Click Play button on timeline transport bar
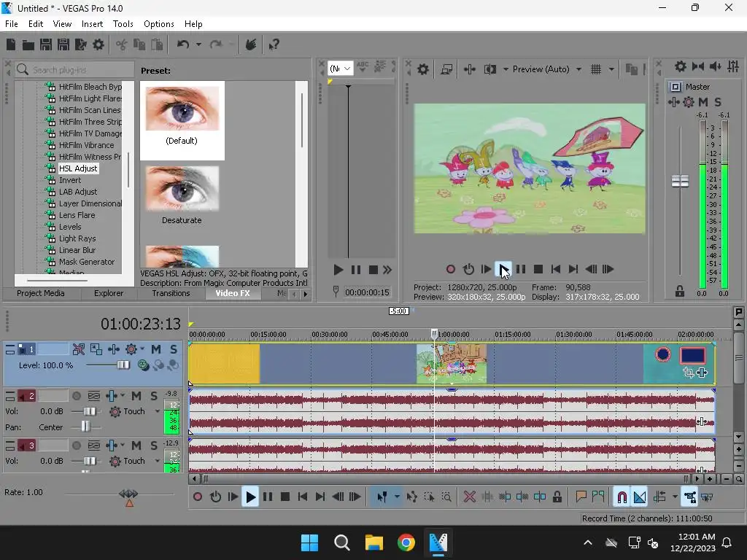Screen dimensions: 747x560 click(250, 497)
